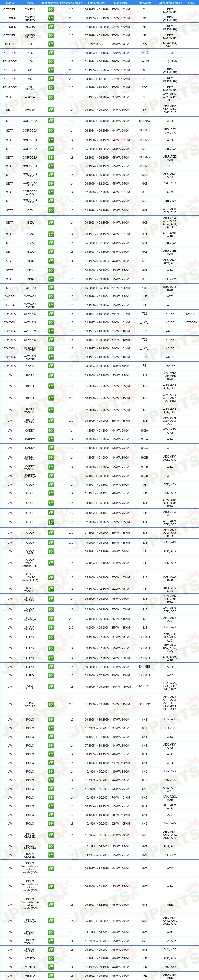Click the fuel icon in the SKODA OCTAVIA KOMBI row

(51, 305)
